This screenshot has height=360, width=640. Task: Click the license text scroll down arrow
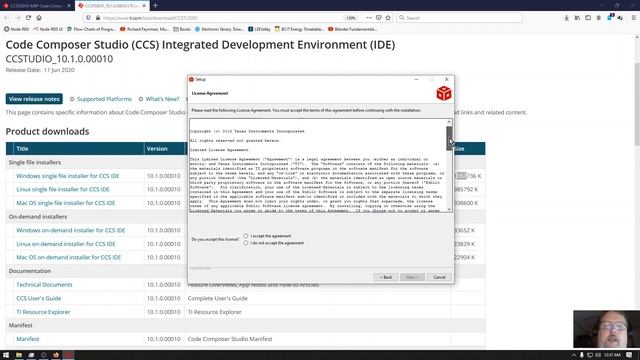click(449, 209)
